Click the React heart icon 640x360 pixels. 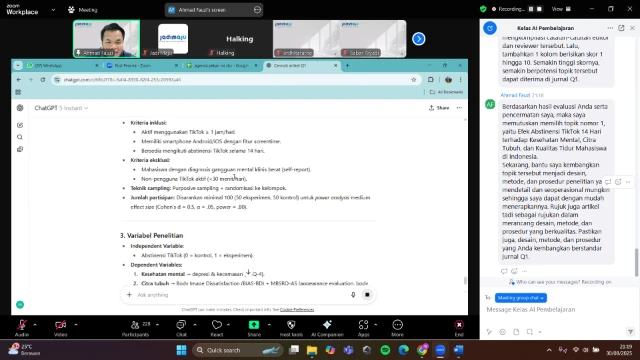(x=217, y=325)
